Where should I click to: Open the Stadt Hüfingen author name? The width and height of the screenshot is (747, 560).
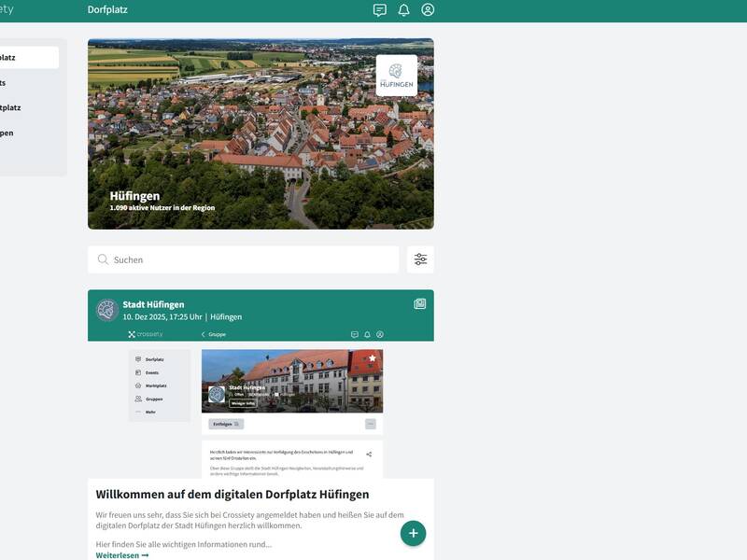pos(153,305)
